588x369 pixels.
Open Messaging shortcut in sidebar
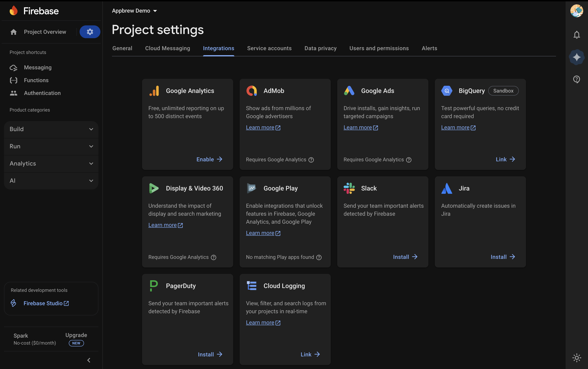38,67
